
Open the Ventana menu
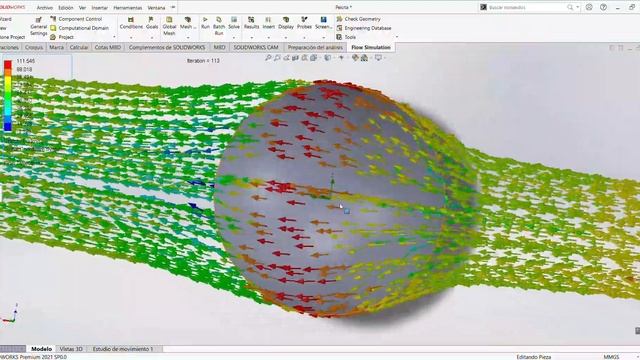click(x=156, y=8)
